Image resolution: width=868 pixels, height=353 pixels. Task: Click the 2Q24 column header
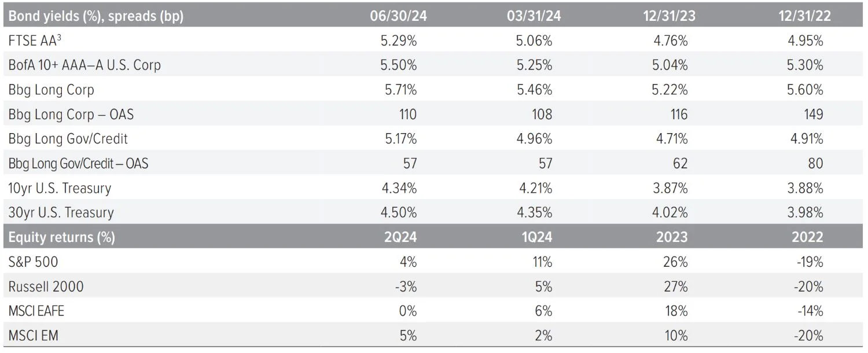[x=400, y=237]
